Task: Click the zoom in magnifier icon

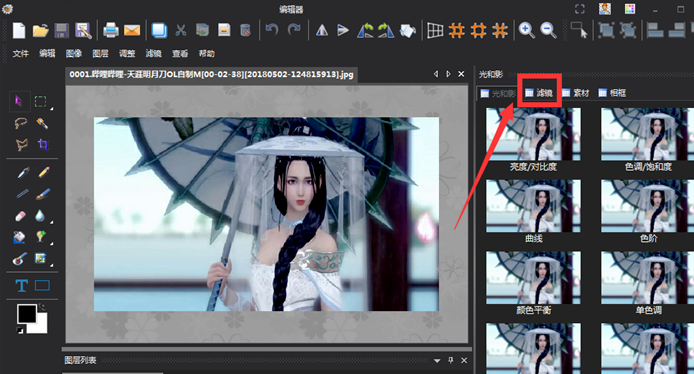Action: click(x=526, y=30)
